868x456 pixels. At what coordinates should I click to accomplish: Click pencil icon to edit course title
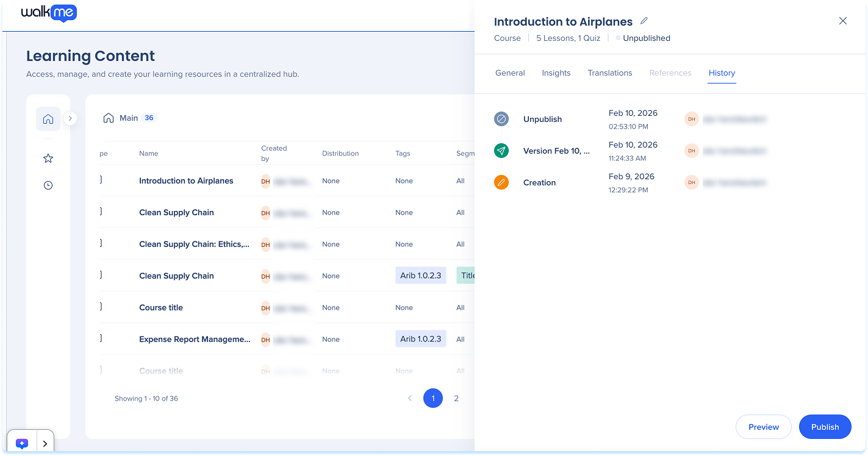tap(644, 21)
